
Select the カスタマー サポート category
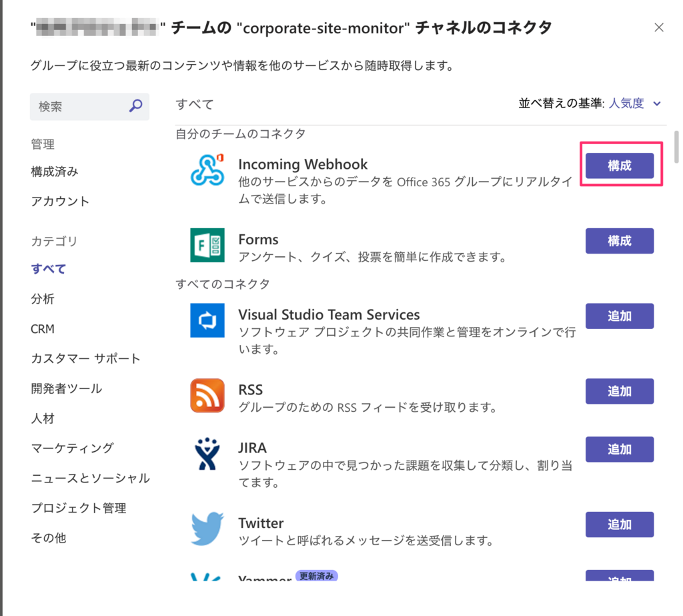coord(85,358)
